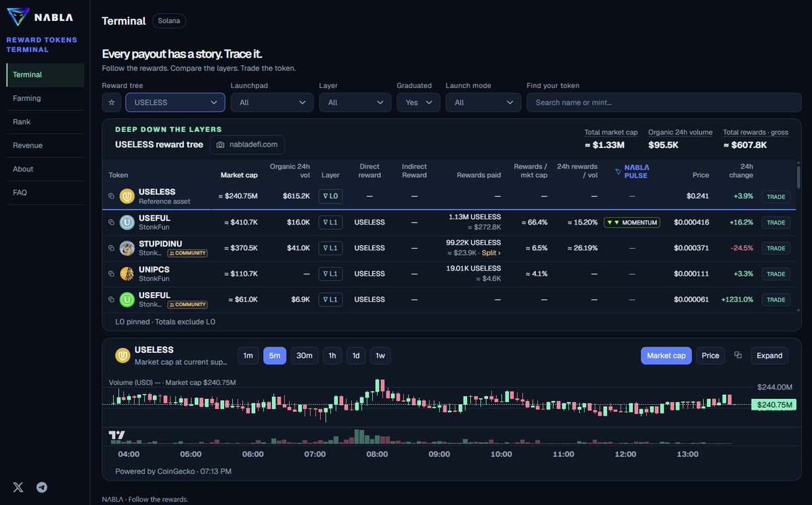Open the Launchpad filter dropdown
The image size is (812, 505).
point(272,103)
